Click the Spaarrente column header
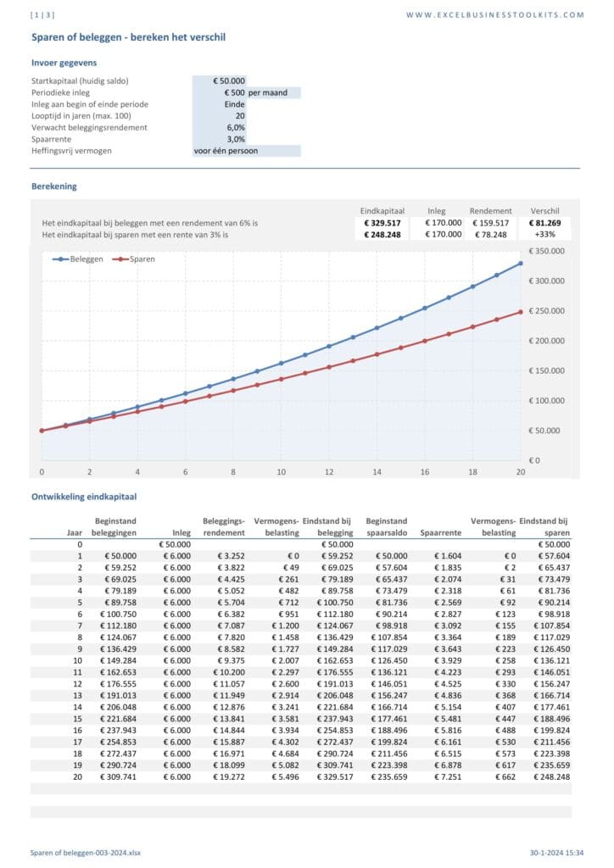614x868 pixels. point(441,532)
